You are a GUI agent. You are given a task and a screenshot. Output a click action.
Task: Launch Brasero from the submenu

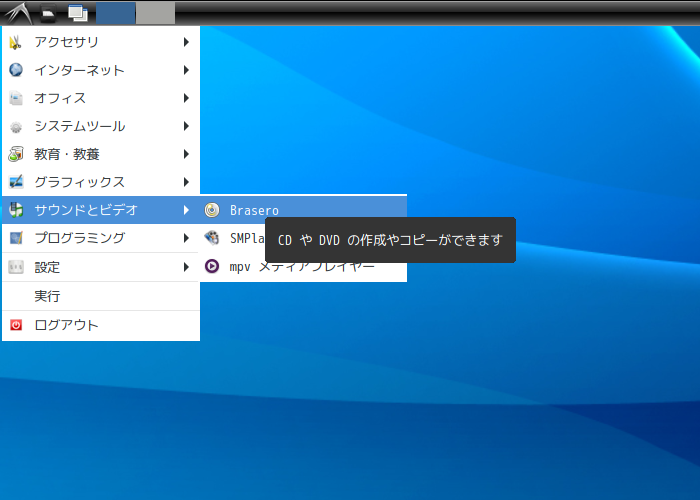tap(304, 210)
